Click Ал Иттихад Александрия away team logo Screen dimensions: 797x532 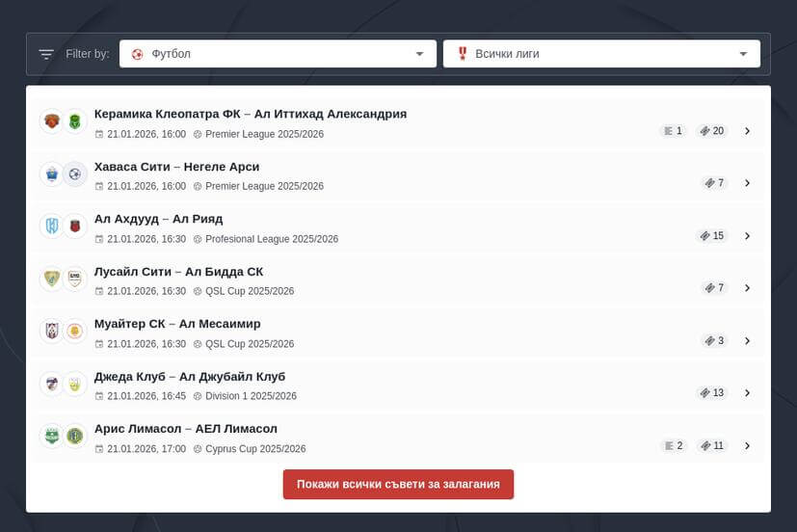pyautogui.click(x=75, y=121)
